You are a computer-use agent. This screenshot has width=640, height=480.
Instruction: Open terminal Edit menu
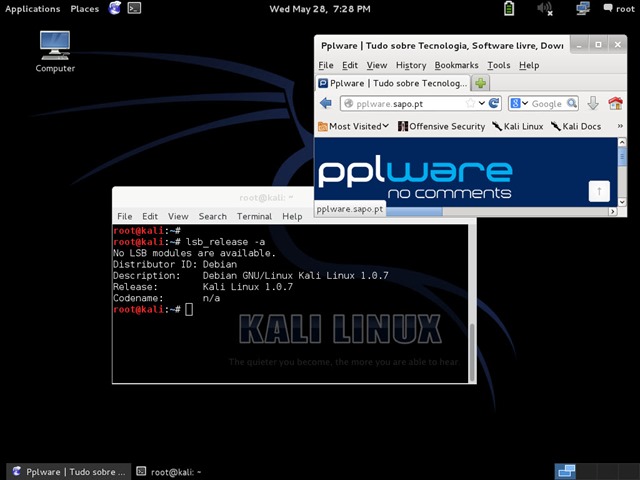pos(150,216)
